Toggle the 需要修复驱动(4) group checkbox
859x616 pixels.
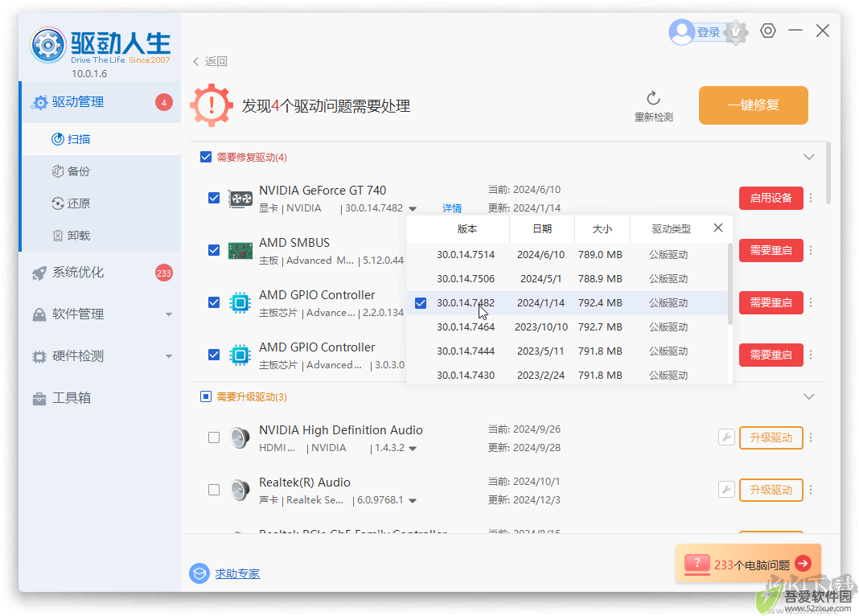coord(206,157)
